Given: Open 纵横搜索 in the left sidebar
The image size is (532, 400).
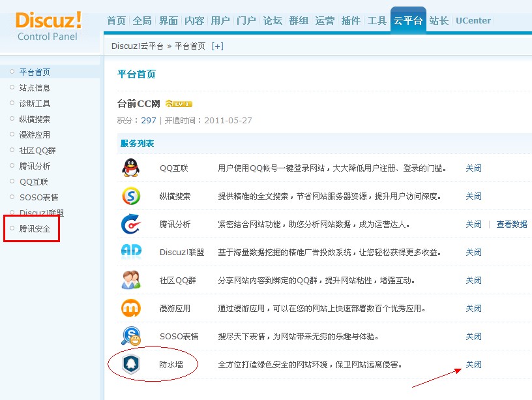Looking at the screenshot, I should 35,119.
